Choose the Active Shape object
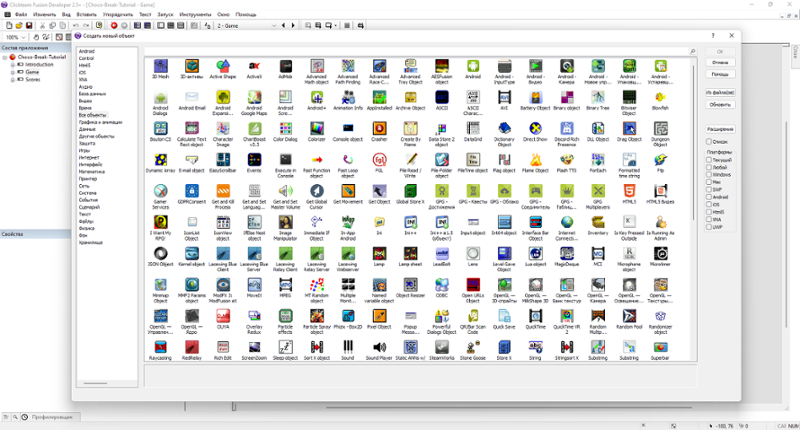The image size is (800, 430). [x=223, y=66]
